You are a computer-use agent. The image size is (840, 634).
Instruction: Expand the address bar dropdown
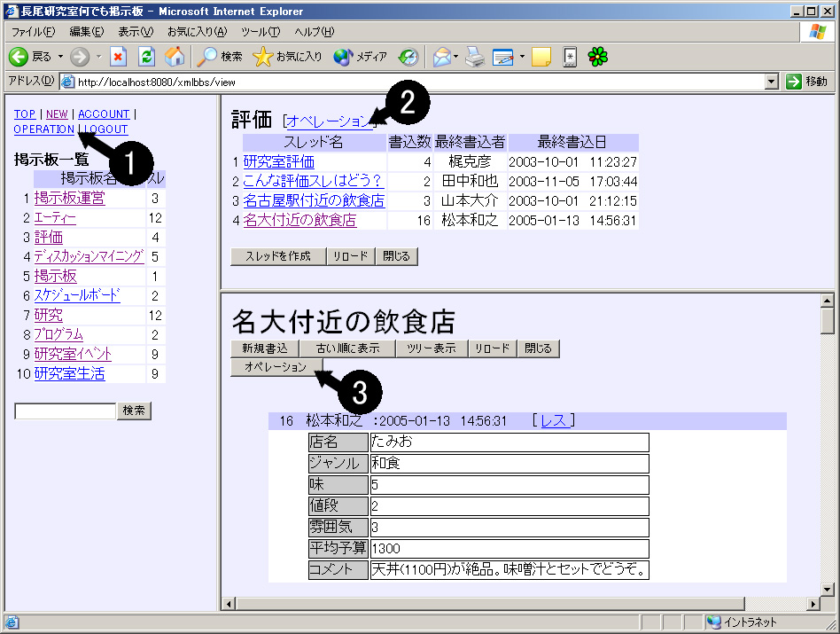click(771, 82)
